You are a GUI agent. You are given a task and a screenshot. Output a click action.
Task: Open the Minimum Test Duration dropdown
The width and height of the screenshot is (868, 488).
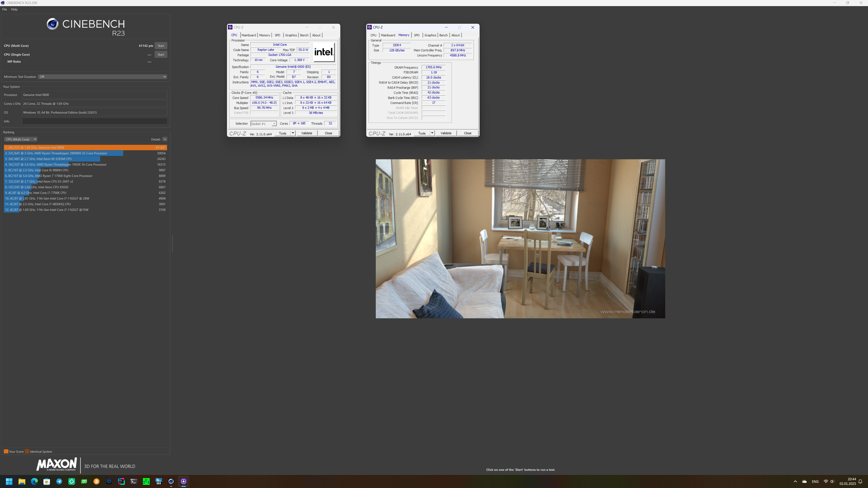pos(102,76)
